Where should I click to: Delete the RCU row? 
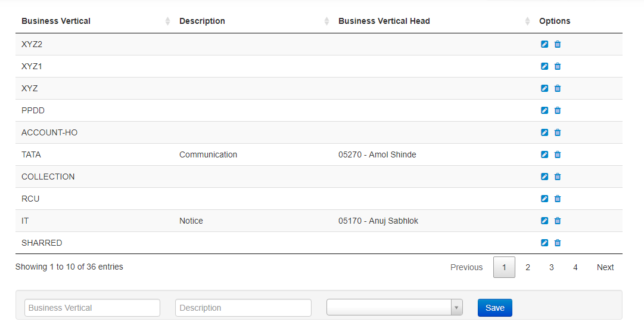tap(558, 199)
